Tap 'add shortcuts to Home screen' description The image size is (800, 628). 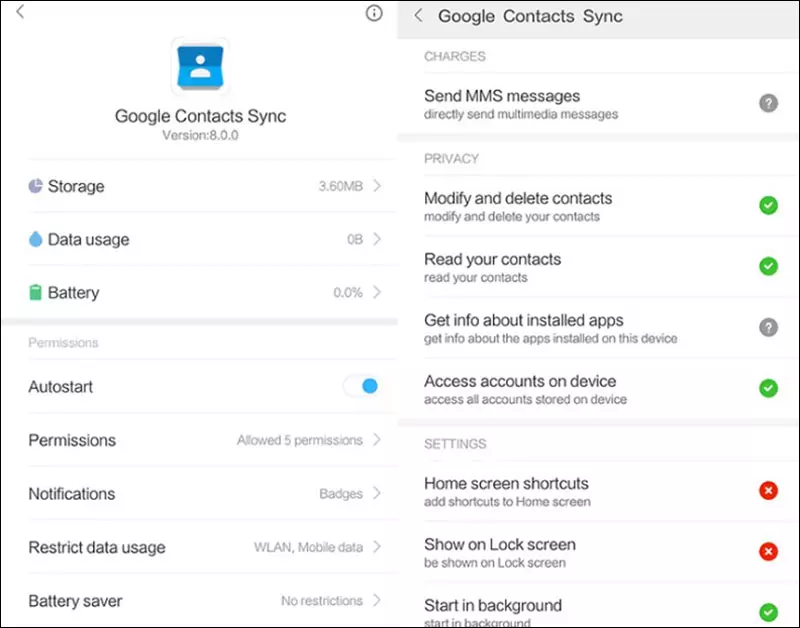click(x=507, y=501)
